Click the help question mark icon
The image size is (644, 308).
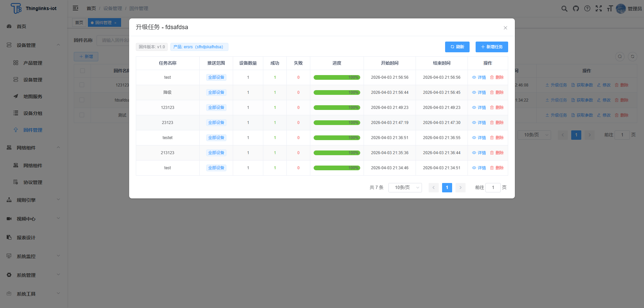[587, 9]
